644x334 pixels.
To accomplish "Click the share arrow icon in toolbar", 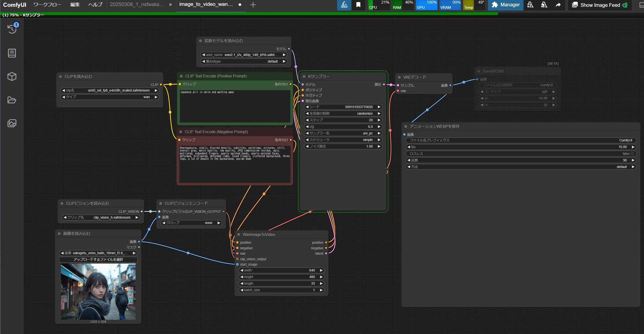I will (558, 5).
